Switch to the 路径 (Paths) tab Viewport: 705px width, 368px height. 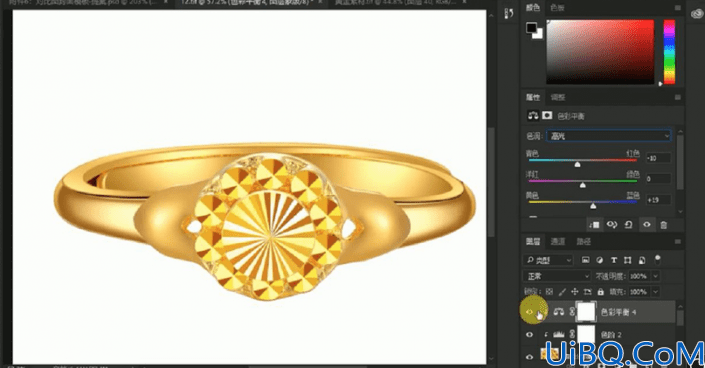pyautogui.click(x=584, y=242)
